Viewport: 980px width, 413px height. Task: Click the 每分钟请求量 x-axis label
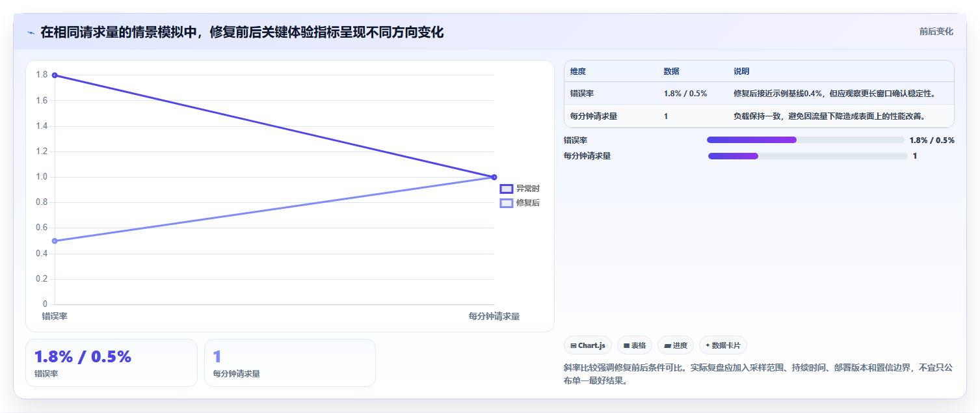tap(494, 316)
